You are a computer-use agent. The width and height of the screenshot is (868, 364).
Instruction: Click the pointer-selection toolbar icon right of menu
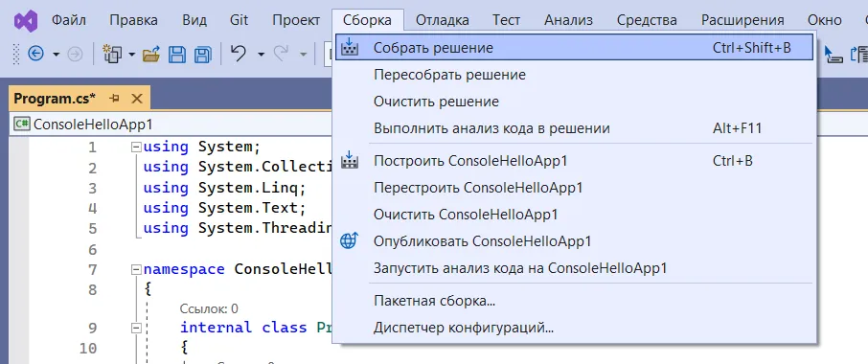pos(834,54)
